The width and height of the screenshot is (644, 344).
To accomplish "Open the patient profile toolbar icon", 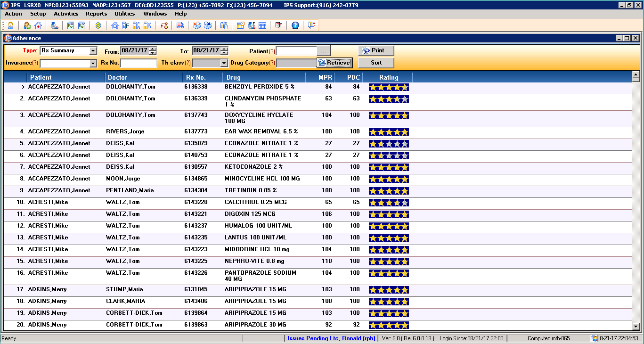I will (x=10, y=25).
